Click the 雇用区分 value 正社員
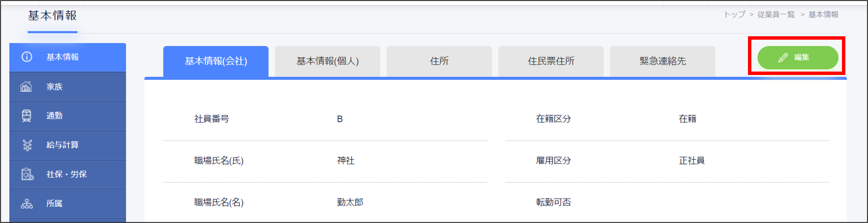The image size is (868, 223). (x=691, y=161)
